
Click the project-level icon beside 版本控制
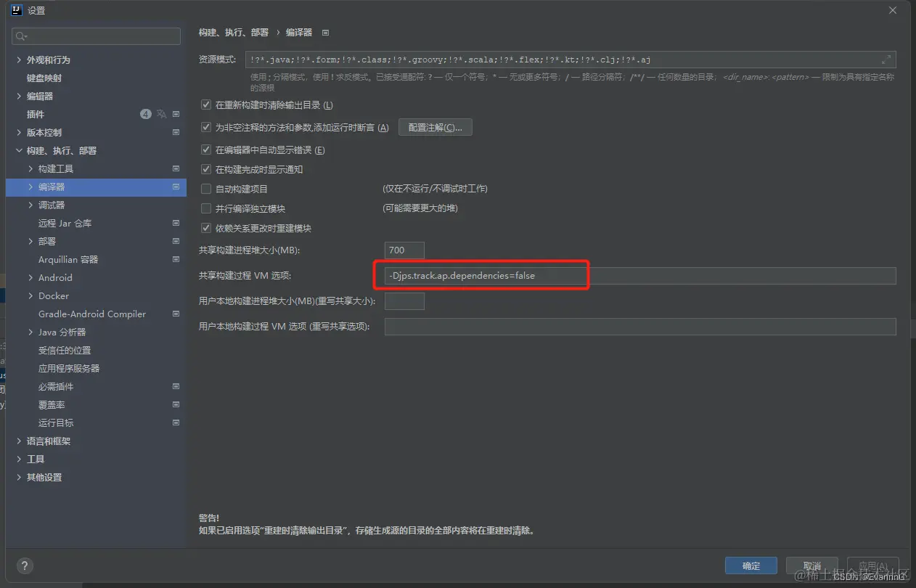tap(176, 132)
